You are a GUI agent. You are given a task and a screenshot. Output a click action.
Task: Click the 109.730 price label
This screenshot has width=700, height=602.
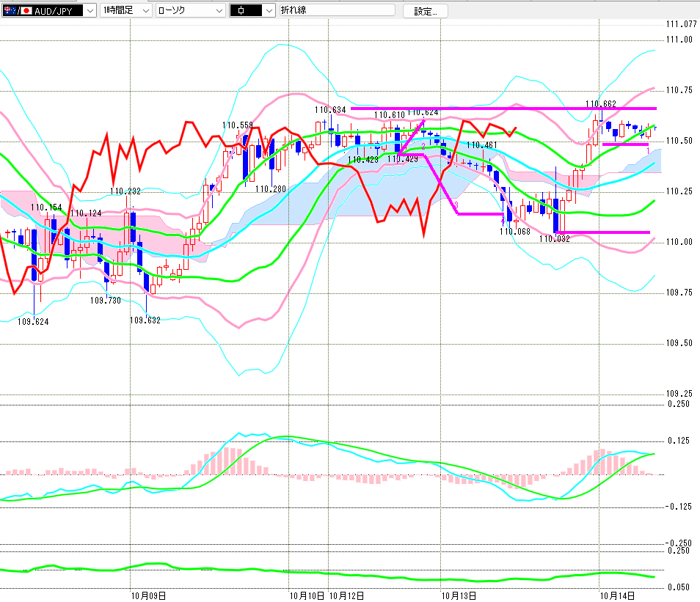point(106,301)
